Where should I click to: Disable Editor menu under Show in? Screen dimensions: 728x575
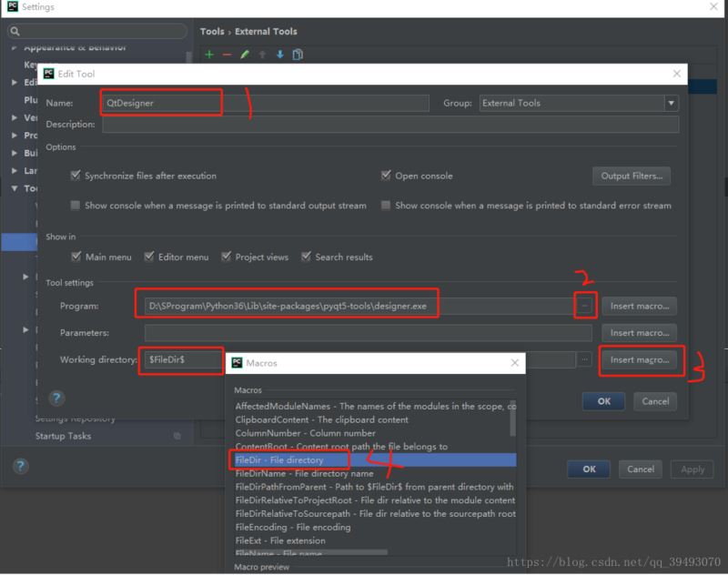point(150,257)
